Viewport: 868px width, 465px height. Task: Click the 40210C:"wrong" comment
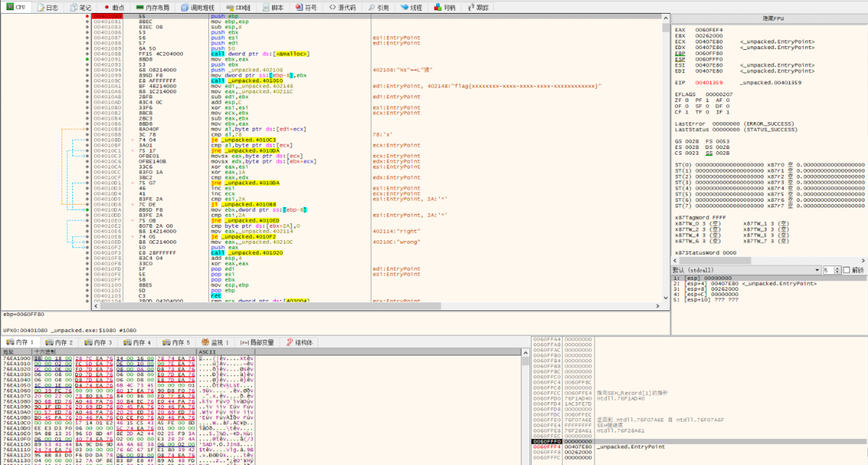click(396, 242)
